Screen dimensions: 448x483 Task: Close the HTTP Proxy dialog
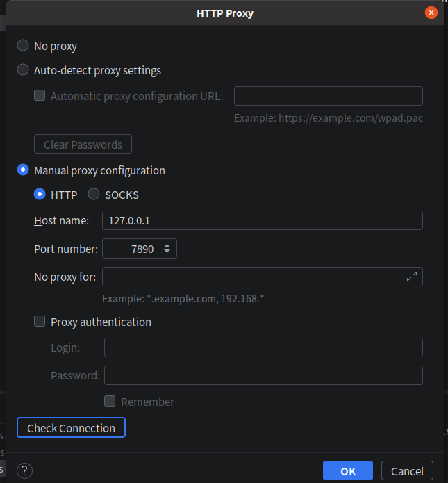(x=431, y=13)
